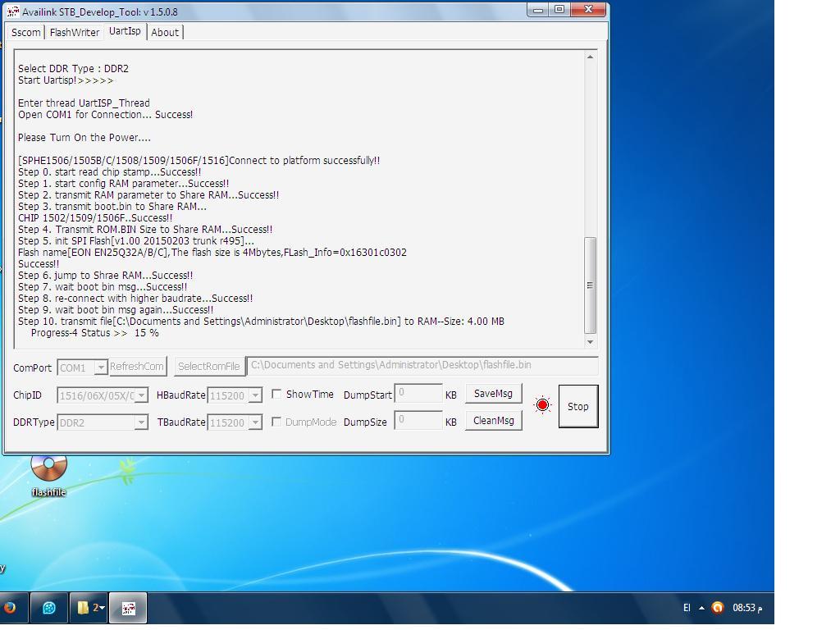Click 'Step 1. start config RAM parameter' line

(x=124, y=184)
